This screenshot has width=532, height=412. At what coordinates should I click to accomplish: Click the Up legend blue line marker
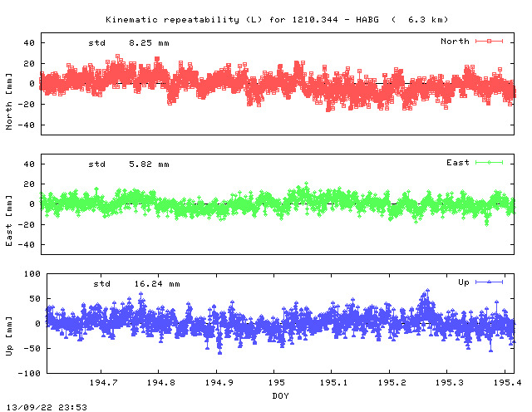[489, 282]
